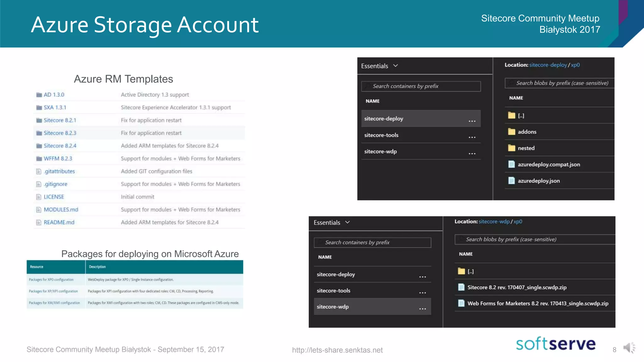Click 'Added GIT configuration files' commit message

pos(156,171)
